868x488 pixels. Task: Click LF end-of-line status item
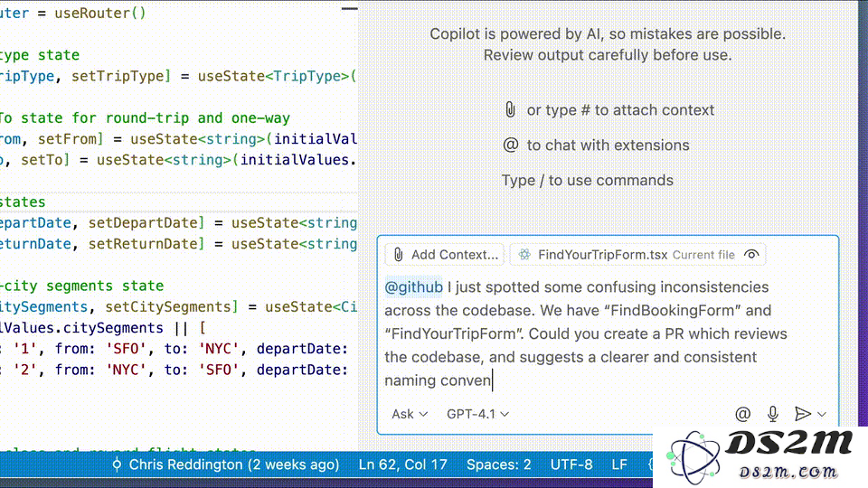coord(618,465)
